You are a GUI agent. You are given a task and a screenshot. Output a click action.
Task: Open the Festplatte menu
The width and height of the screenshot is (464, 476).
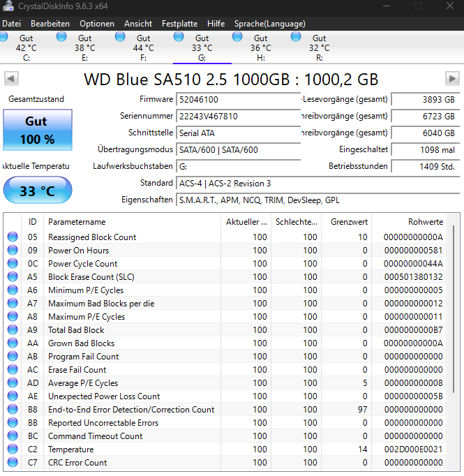(179, 24)
